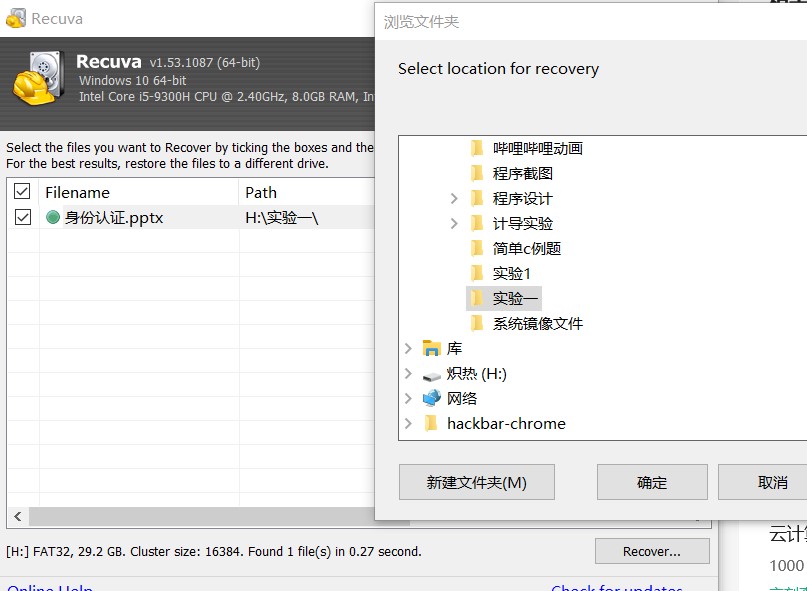Select the 库 label in the tree
Screen dimensions: 807x591
[x=454, y=349]
